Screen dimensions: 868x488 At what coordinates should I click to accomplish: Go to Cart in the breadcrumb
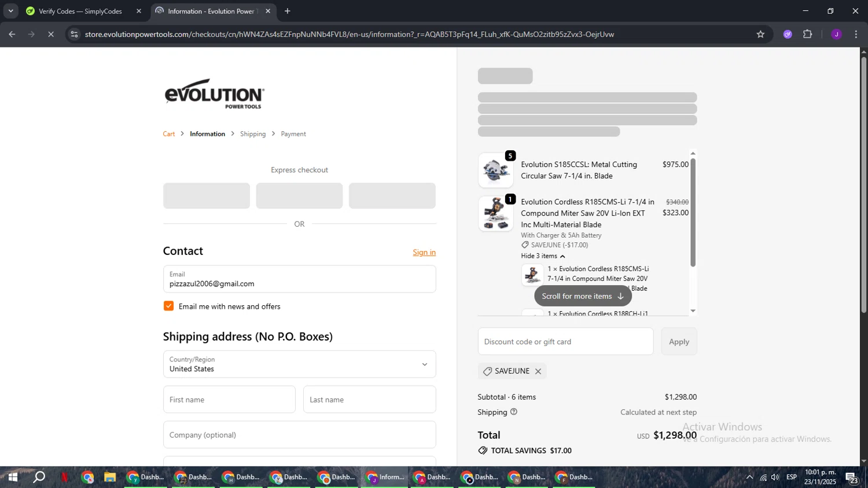tap(169, 134)
